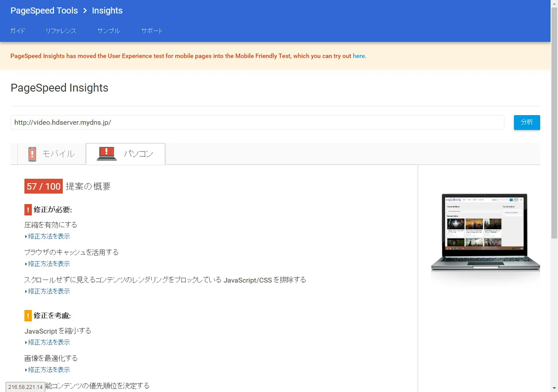Image resolution: width=558 pixels, height=392 pixels.
Task: Click orange exclamation icon beside 修正を考慮
Action: [x=28, y=316]
